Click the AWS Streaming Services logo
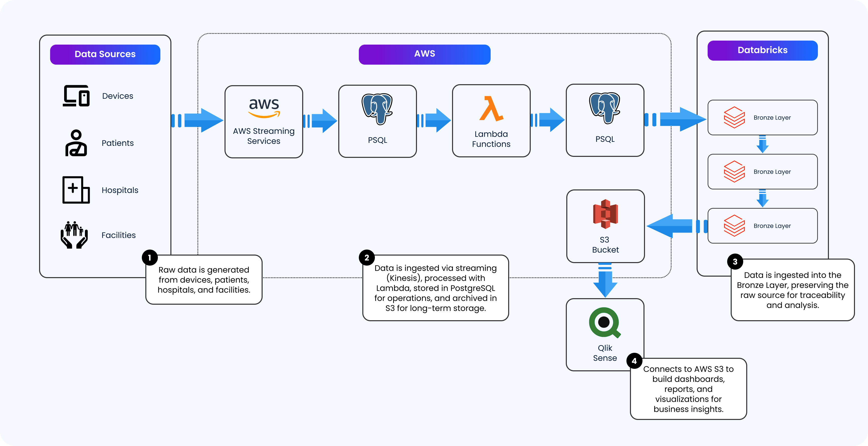This screenshot has width=868, height=446. (264, 108)
